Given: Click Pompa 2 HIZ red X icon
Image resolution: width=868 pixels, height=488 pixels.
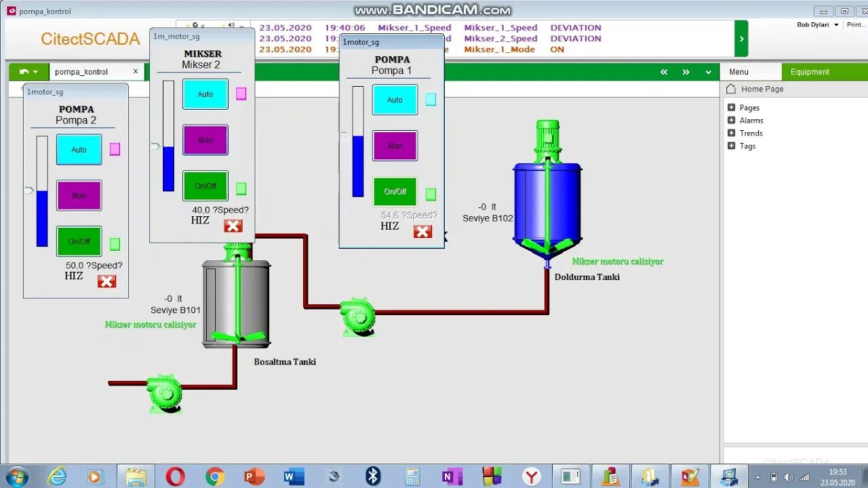Looking at the screenshot, I should (x=106, y=281).
